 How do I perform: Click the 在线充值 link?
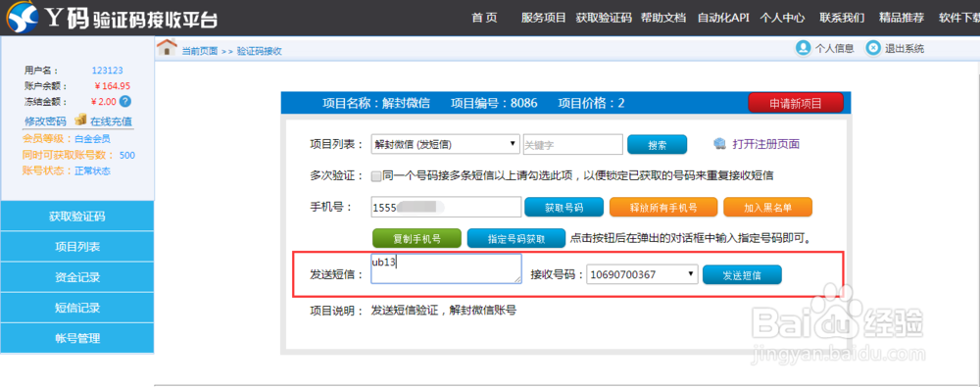[x=112, y=121]
